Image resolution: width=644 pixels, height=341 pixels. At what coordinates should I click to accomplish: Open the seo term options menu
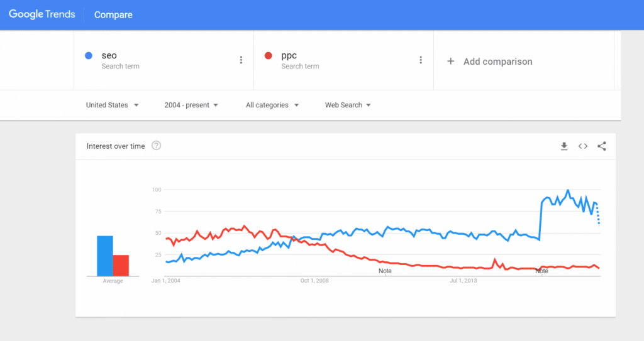point(241,60)
